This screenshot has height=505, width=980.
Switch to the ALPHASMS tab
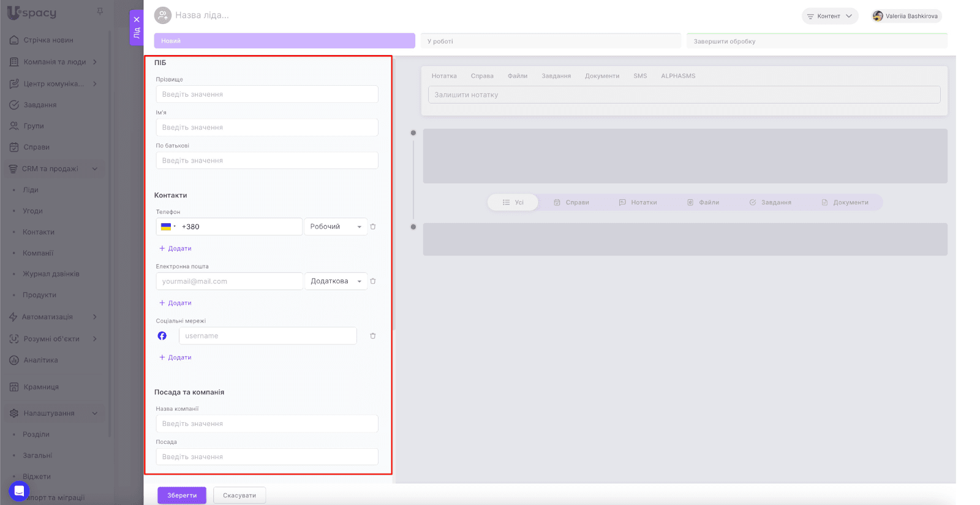point(678,76)
